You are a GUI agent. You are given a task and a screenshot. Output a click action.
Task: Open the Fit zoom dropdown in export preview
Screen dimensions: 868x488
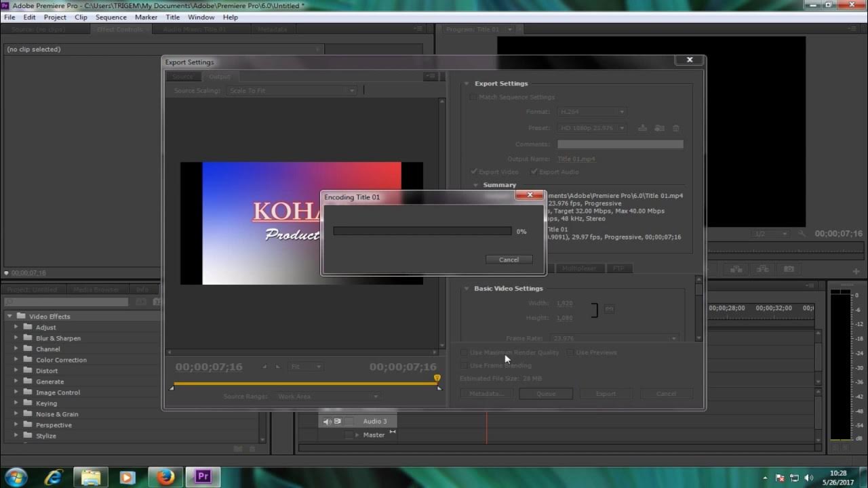(x=305, y=367)
